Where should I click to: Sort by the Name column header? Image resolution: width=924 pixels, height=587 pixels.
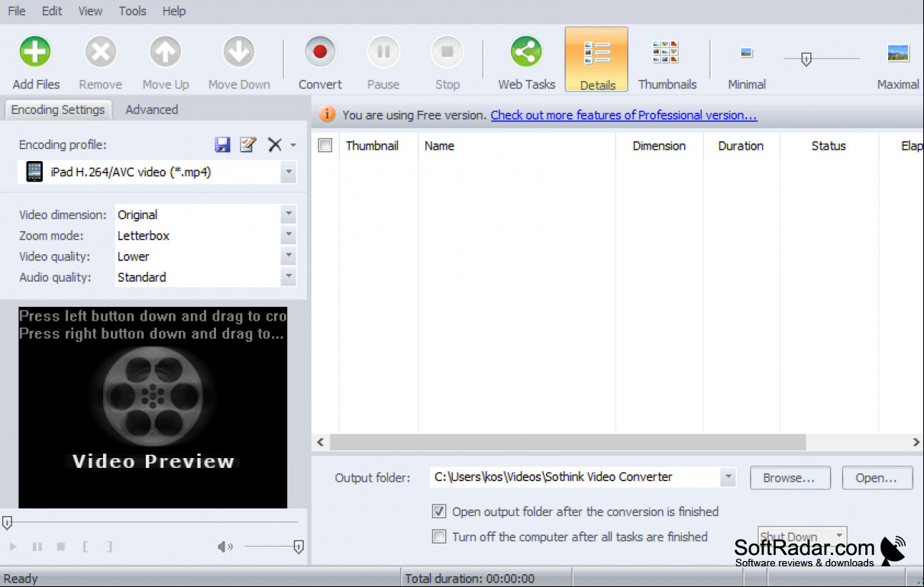517,146
